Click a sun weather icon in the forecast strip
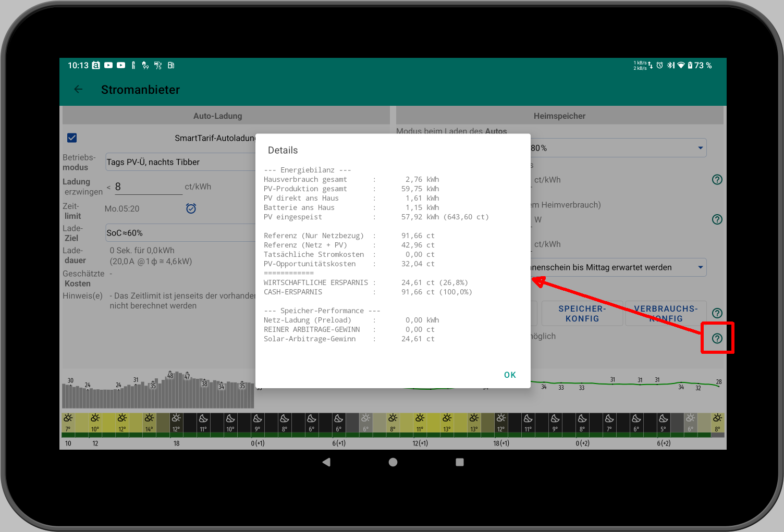 [x=68, y=418]
